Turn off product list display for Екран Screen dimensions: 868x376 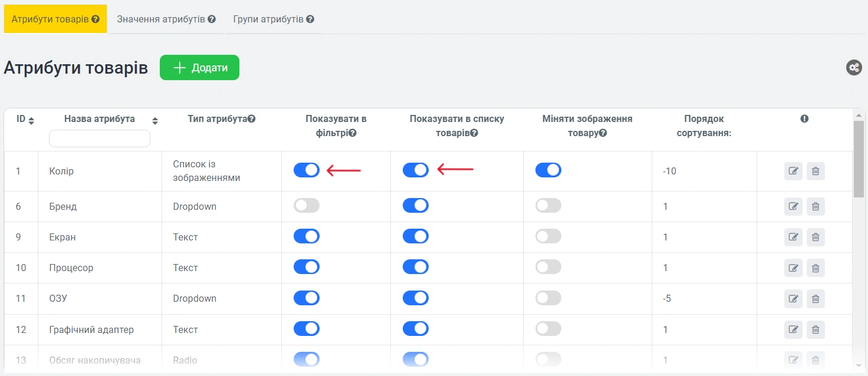(x=416, y=236)
